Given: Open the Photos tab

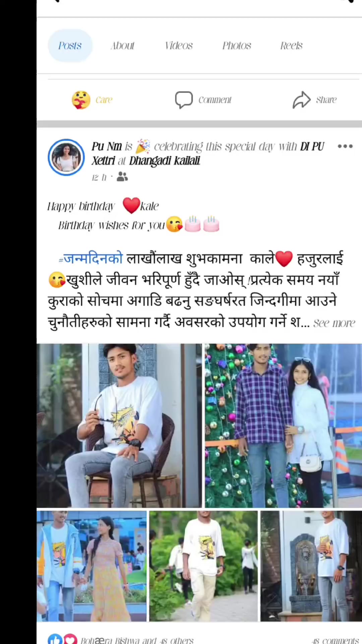Looking at the screenshot, I should click(237, 46).
